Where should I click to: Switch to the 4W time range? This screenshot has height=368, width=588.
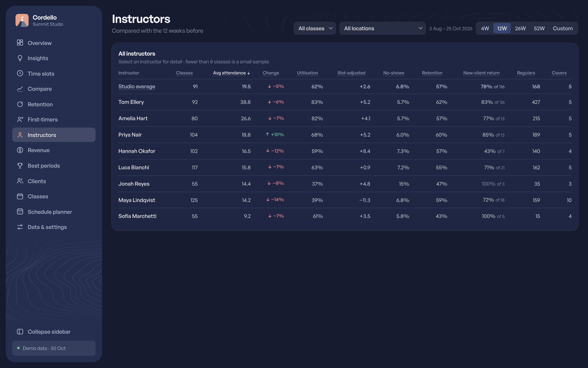(x=485, y=28)
